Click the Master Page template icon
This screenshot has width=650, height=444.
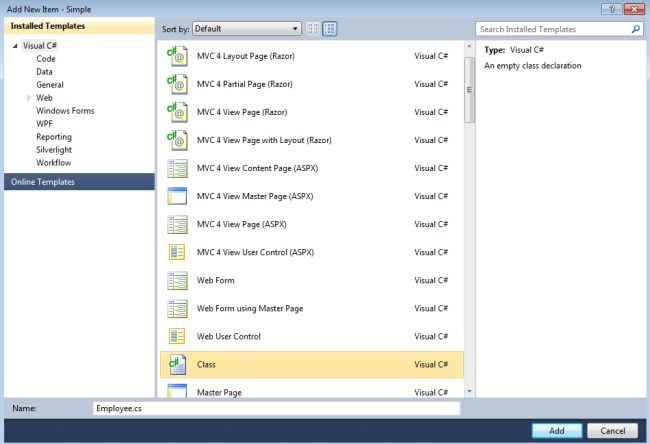tap(177, 391)
